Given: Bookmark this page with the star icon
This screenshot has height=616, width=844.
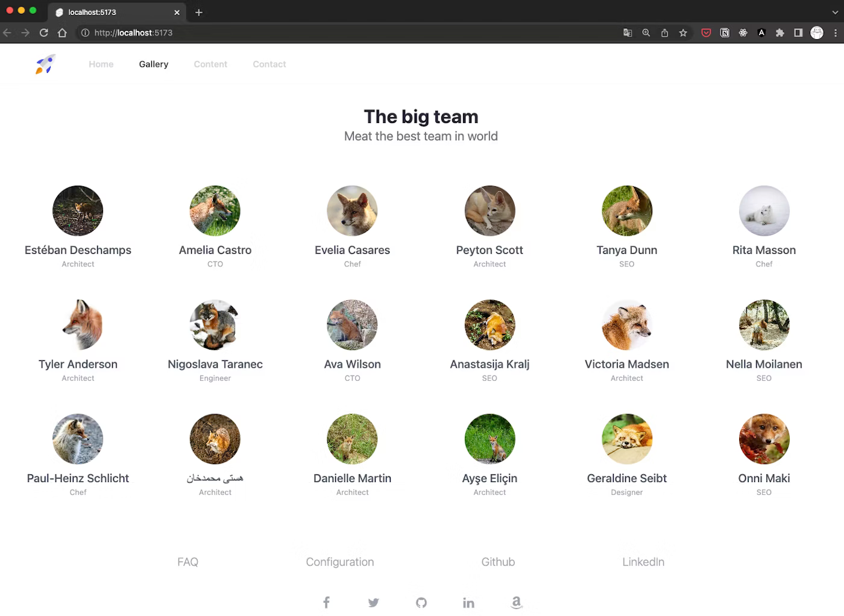Looking at the screenshot, I should (x=683, y=33).
